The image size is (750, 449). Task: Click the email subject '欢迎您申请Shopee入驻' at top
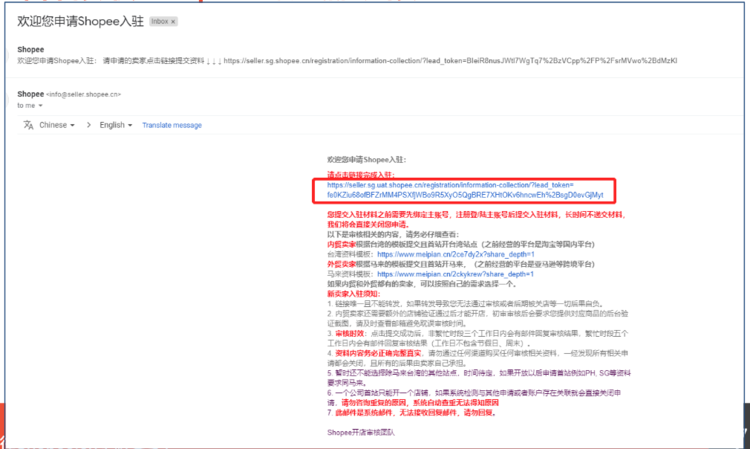[x=80, y=22]
